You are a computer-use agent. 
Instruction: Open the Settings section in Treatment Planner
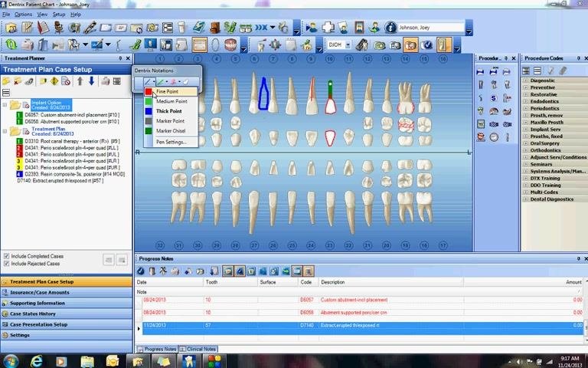(66, 335)
